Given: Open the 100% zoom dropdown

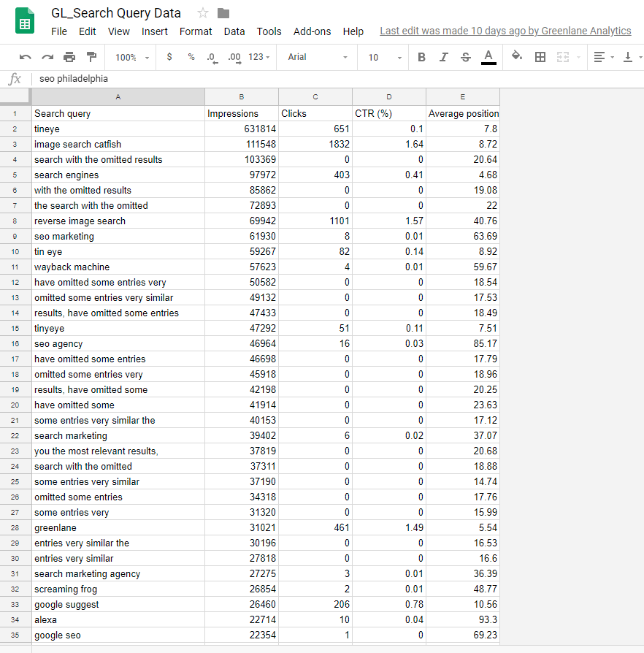Looking at the screenshot, I should pyautogui.click(x=131, y=57).
